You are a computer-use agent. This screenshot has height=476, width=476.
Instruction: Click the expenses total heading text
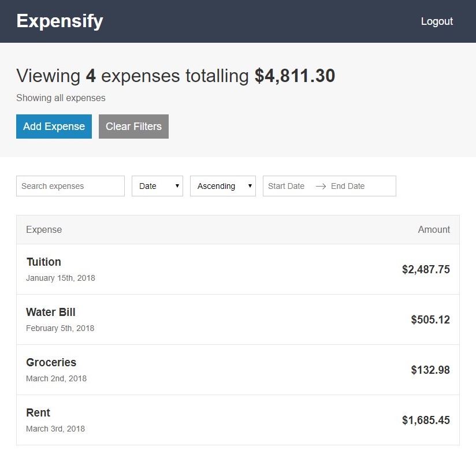point(176,76)
